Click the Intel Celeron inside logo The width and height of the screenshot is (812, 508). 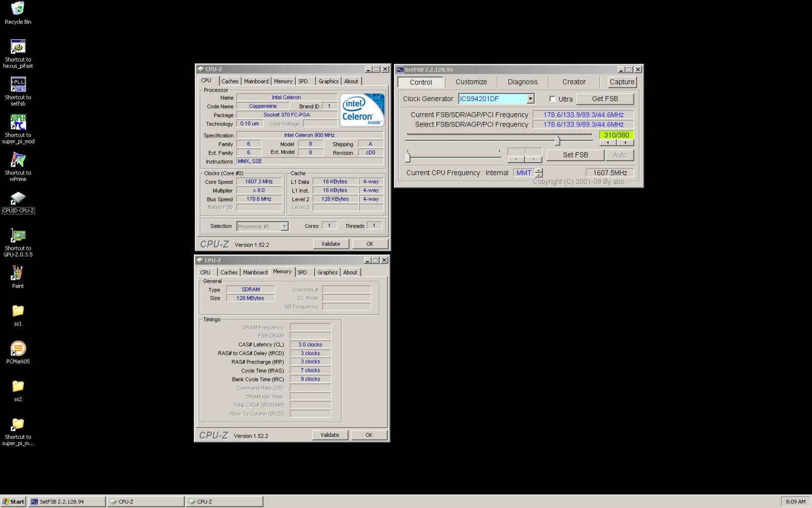point(362,110)
